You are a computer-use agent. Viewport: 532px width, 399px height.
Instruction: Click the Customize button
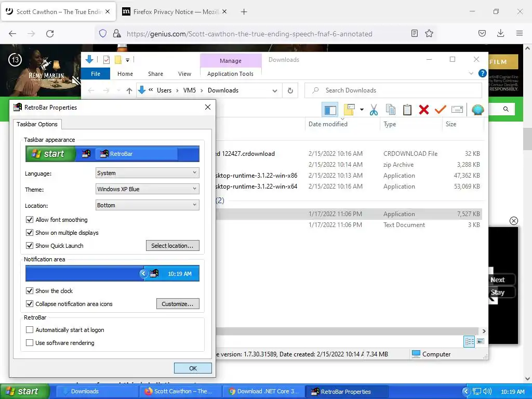(178, 304)
